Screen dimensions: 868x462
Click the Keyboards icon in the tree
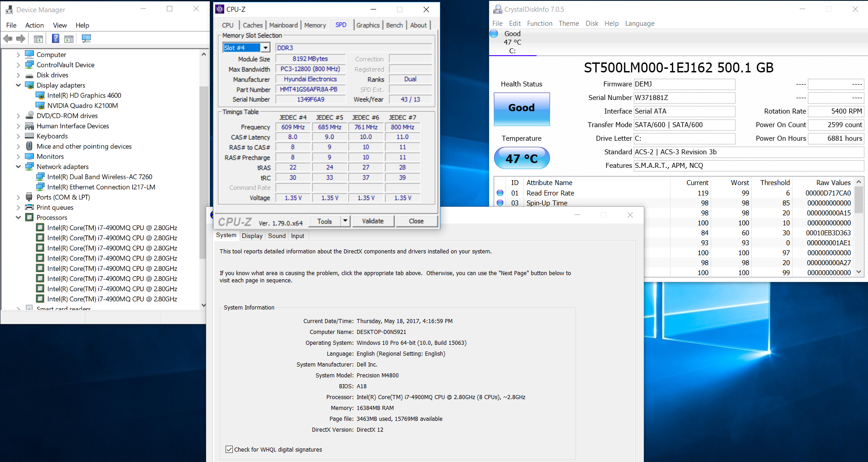coord(29,136)
